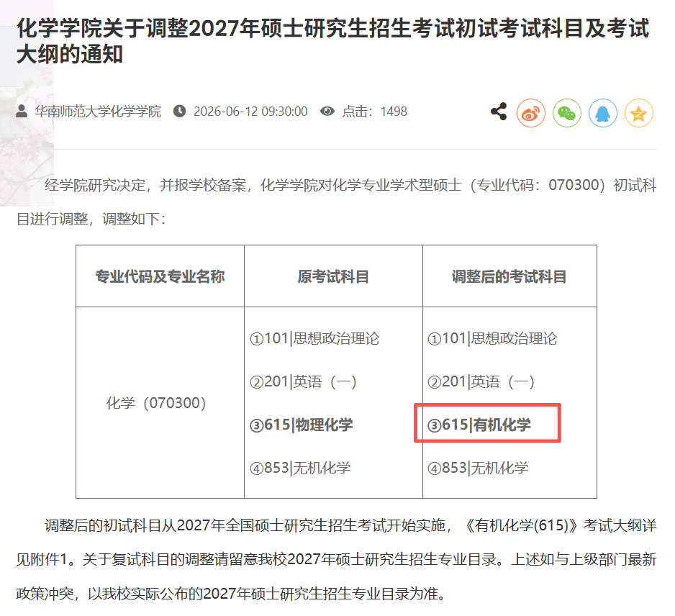Click the author person icon

(x=22, y=111)
